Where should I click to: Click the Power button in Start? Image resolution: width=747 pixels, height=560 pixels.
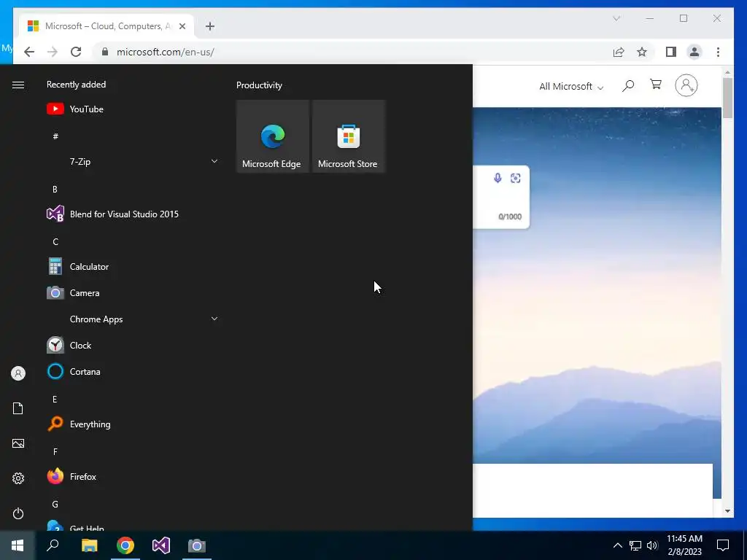[18, 513]
